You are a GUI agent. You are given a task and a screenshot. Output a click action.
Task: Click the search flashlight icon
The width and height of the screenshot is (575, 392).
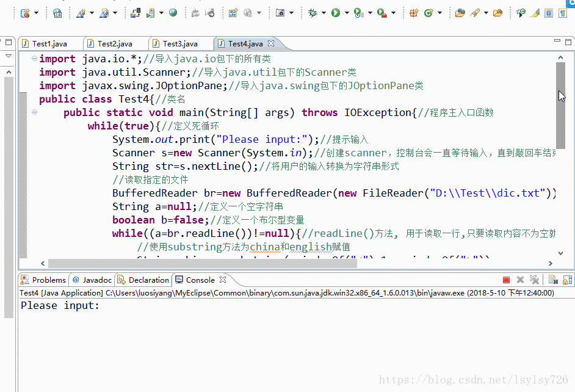(x=476, y=13)
